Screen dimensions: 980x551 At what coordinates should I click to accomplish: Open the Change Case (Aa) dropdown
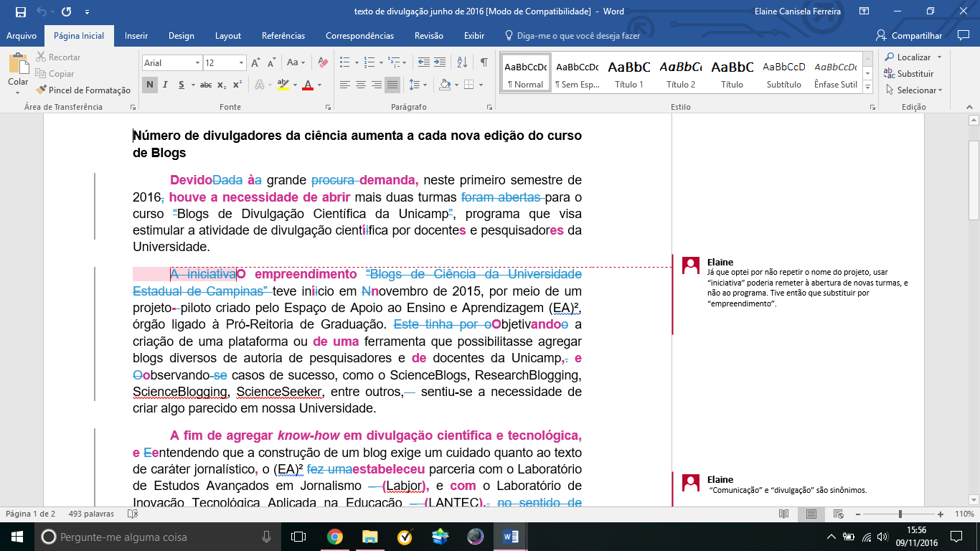click(x=296, y=62)
